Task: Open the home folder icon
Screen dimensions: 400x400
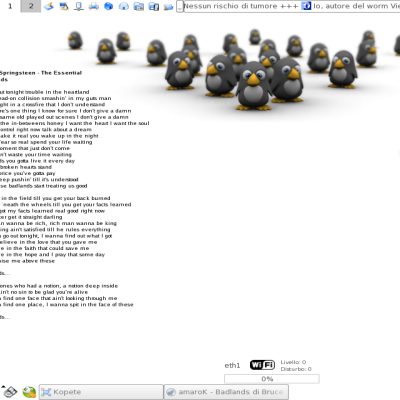Action: [x=124, y=6]
